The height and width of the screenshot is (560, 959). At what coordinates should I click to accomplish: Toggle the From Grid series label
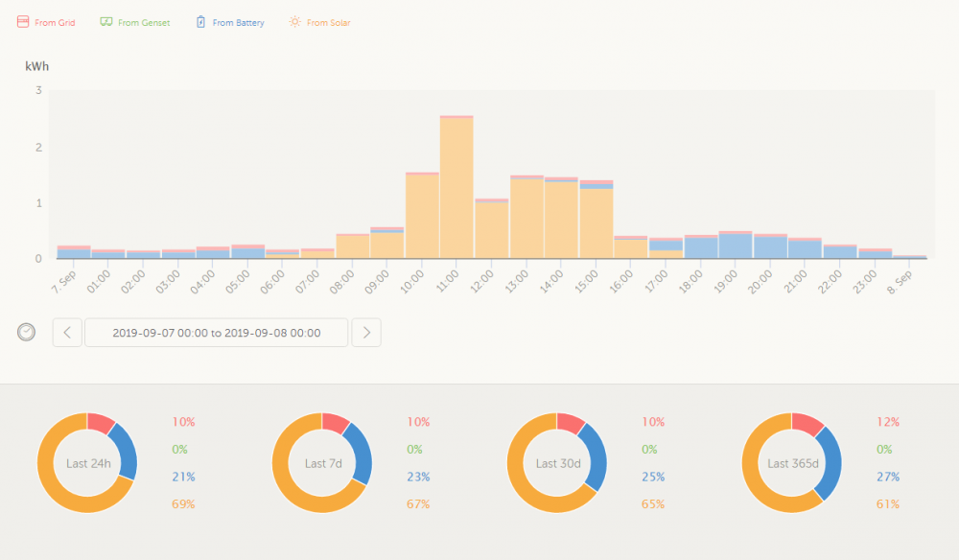55,23
